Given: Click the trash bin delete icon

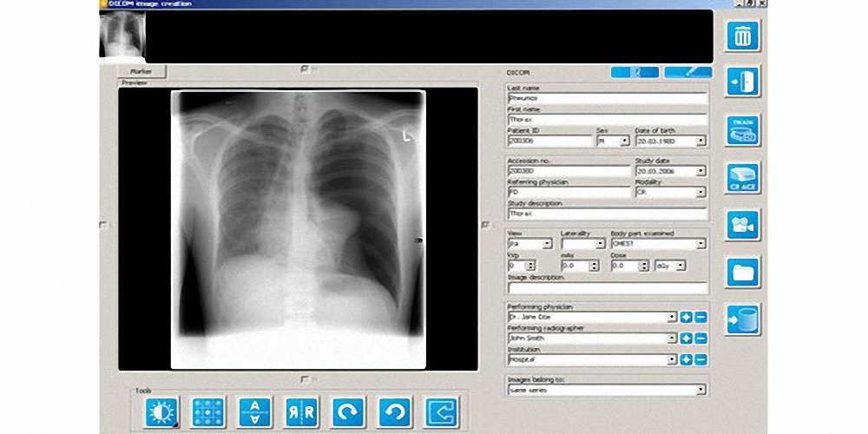Looking at the screenshot, I should tap(743, 36).
